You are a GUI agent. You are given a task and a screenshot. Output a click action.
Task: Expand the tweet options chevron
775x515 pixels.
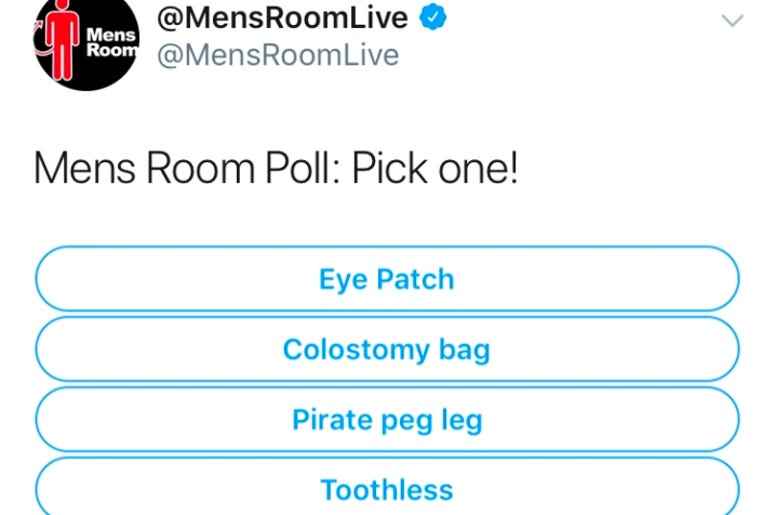(x=732, y=20)
